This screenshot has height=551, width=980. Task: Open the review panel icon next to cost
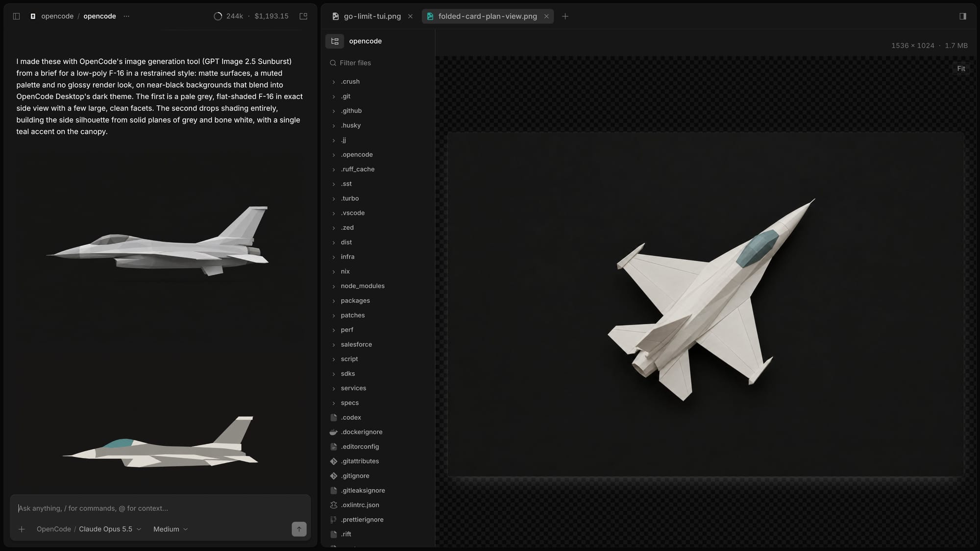click(303, 16)
